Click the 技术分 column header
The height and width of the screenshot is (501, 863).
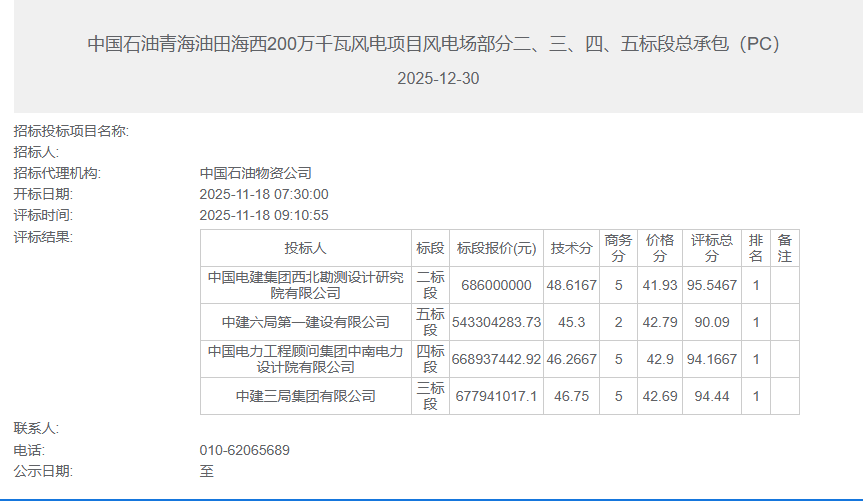tap(572, 248)
